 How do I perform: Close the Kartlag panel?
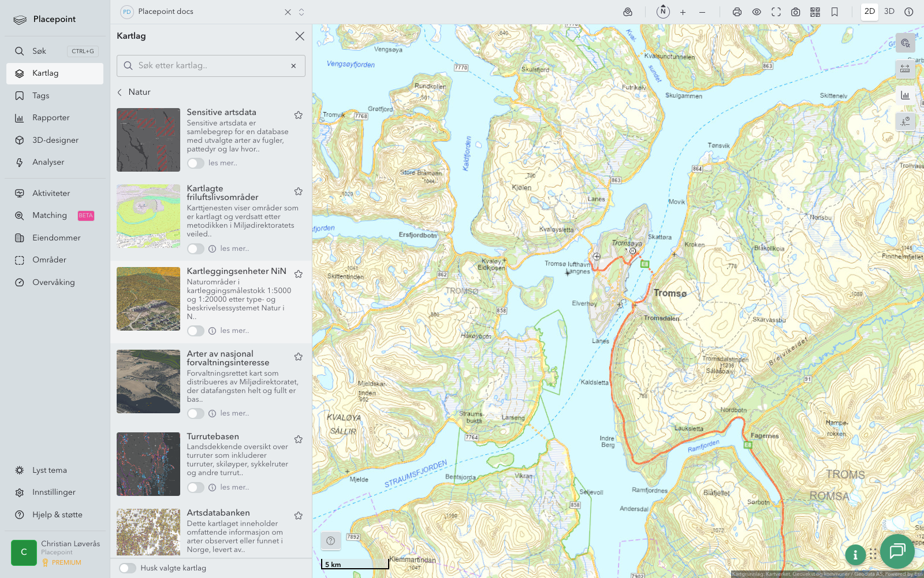pos(300,36)
